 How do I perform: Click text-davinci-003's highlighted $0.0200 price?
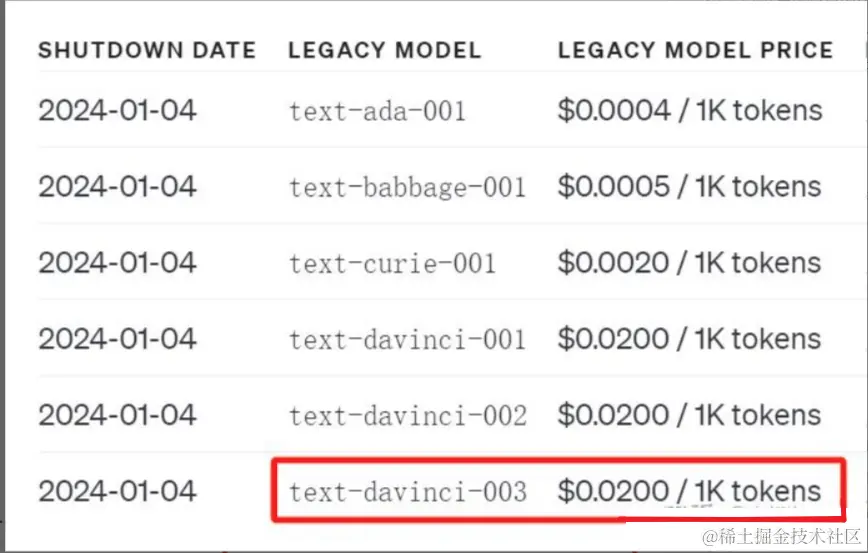click(689, 491)
